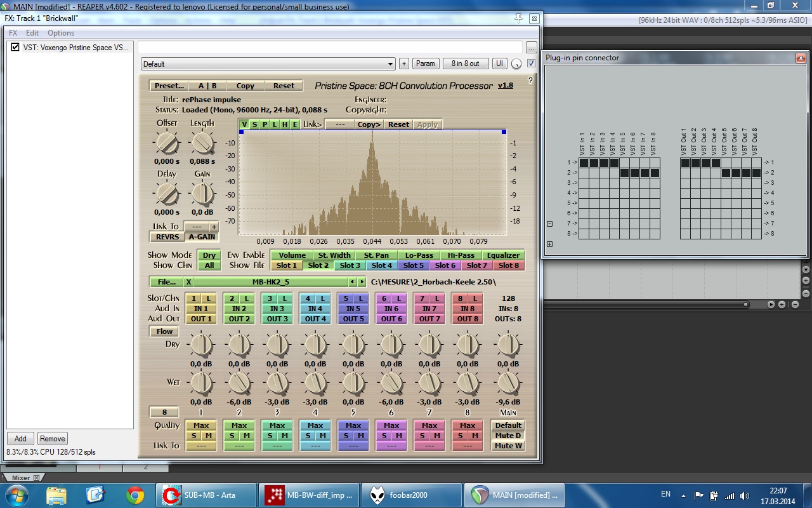Click the question mark help icon
The height and width of the screenshot is (508, 812).
pos(530,81)
